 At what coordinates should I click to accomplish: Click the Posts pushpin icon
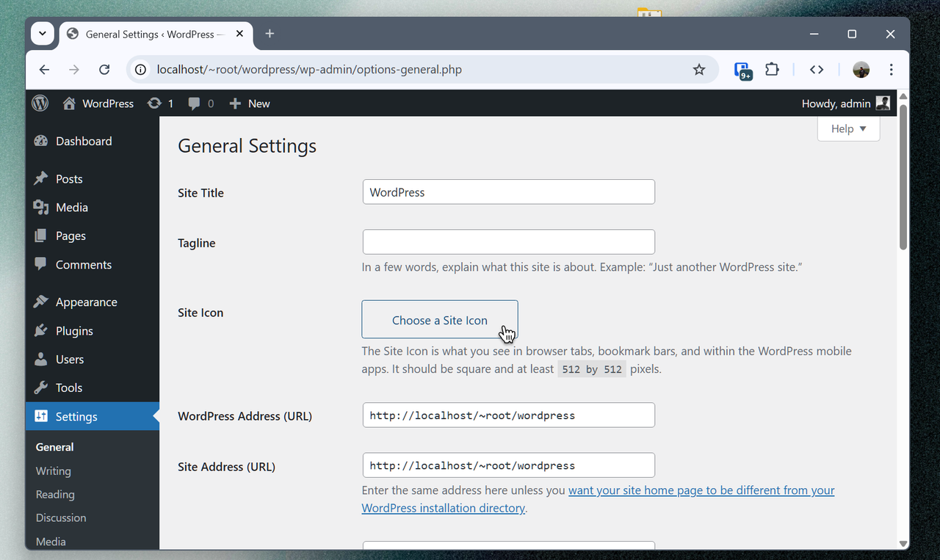pyautogui.click(x=41, y=178)
